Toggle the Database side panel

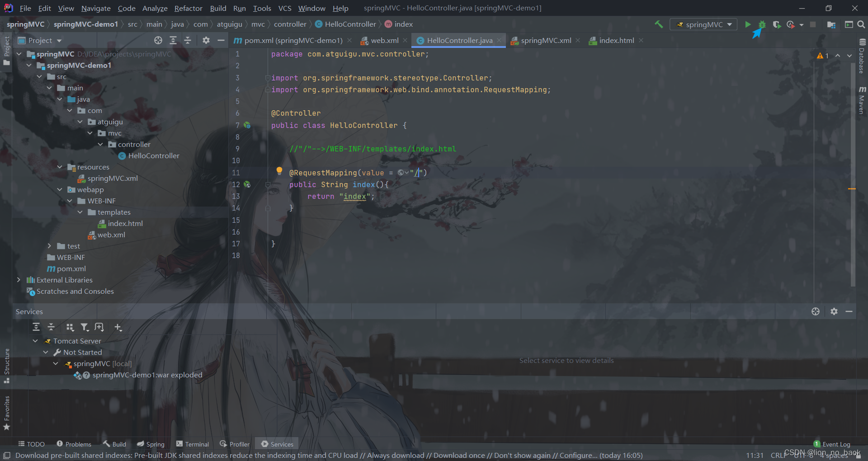click(x=862, y=56)
